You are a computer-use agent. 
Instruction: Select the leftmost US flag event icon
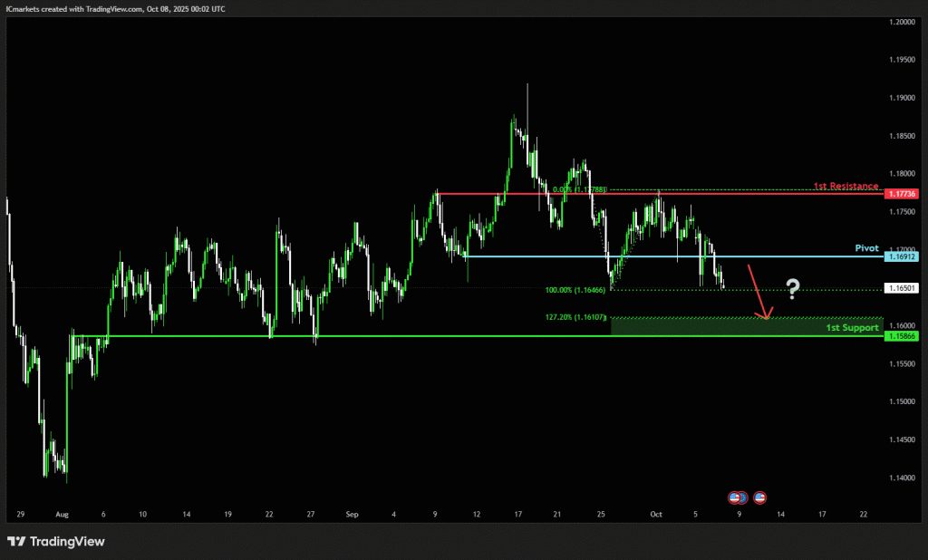pos(735,497)
